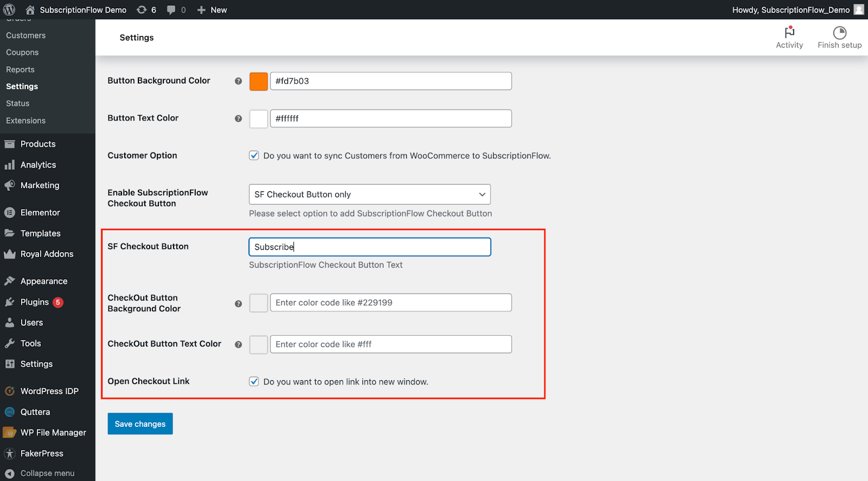Click the WP File Manager folder icon
Image resolution: width=868 pixels, height=481 pixels.
coord(10,432)
